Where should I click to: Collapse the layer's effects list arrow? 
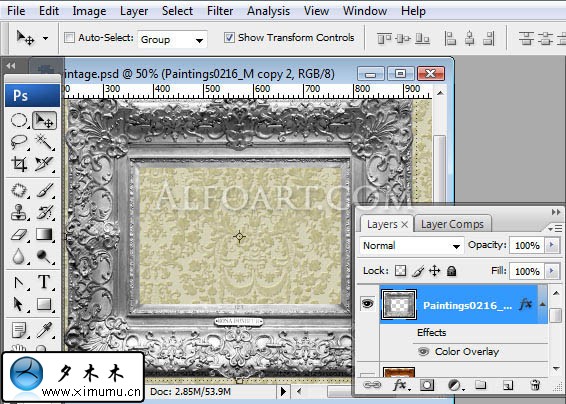point(543,304)
